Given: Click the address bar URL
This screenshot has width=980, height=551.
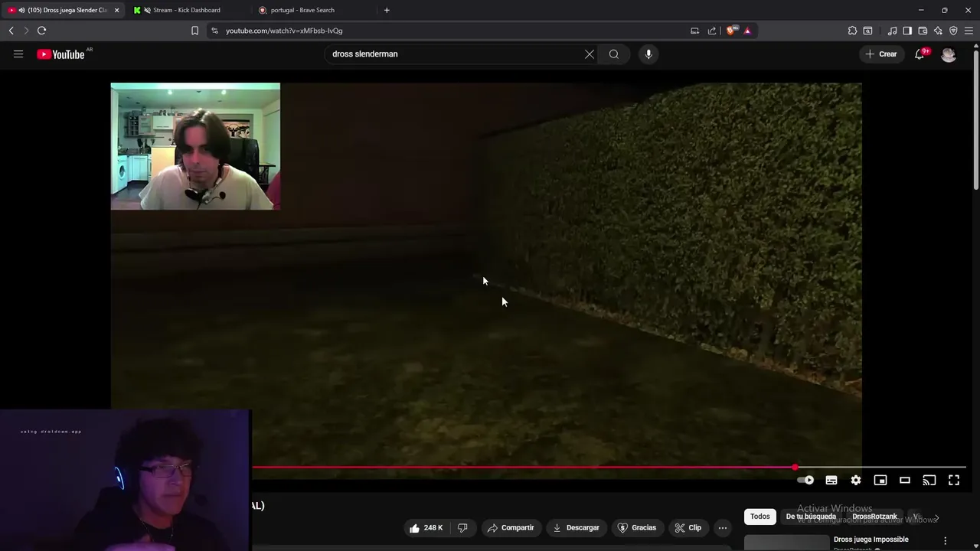Looking at the screenshot, I should pos(284,31).
